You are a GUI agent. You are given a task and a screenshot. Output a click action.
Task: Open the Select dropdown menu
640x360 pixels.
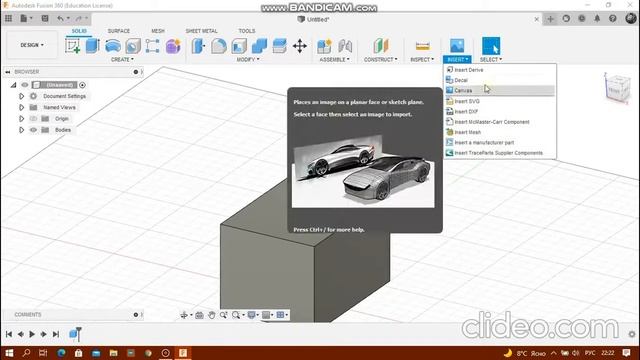click(491, 60)
